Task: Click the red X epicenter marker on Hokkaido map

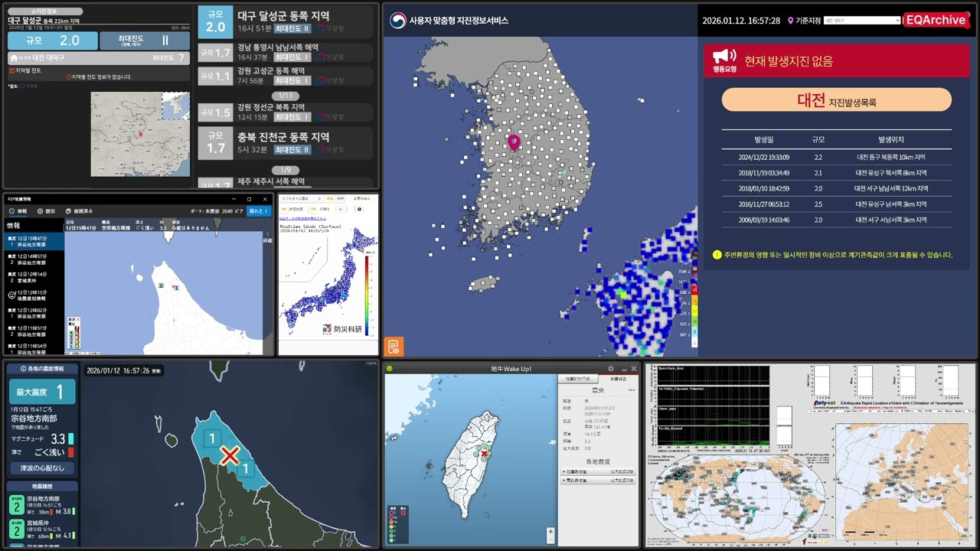Action: [x=229, y=456]
